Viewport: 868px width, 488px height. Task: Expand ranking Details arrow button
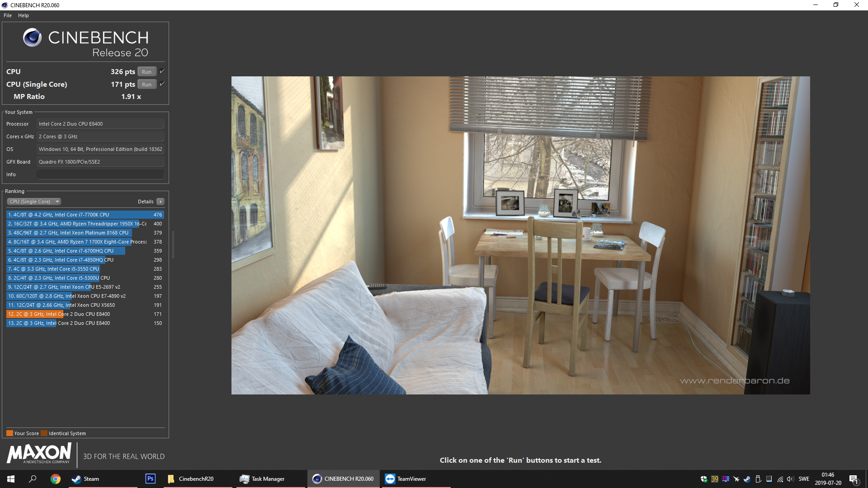pyautogui.click(x=160, y=202)
